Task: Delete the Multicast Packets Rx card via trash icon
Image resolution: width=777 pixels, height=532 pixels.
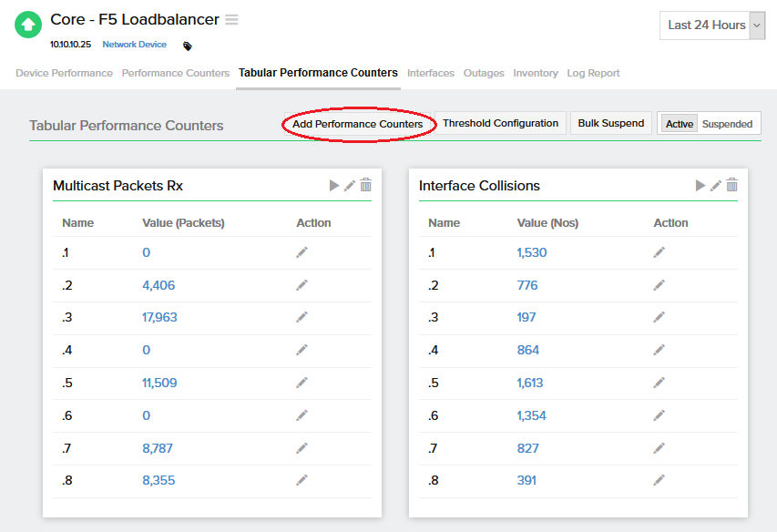Action: [365, 185]
